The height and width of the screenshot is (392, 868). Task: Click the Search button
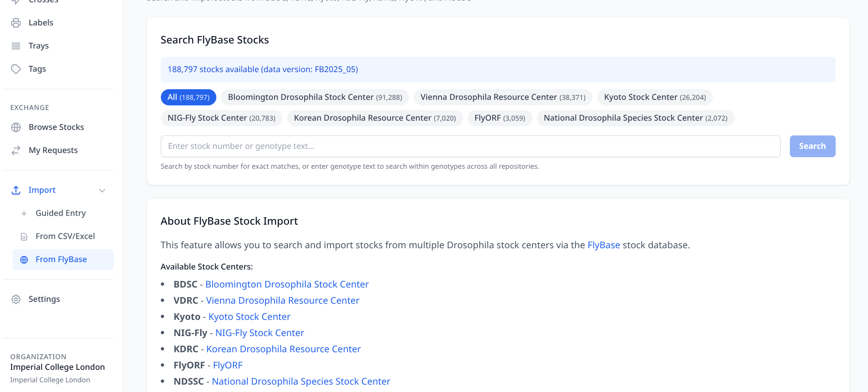click(x=813, y=146)
